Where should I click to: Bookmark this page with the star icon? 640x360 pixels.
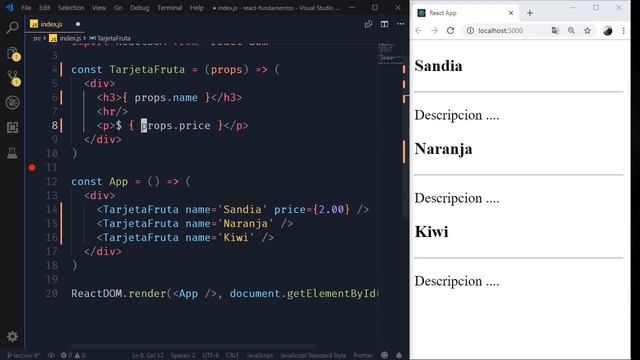click(x=587, y=30)
